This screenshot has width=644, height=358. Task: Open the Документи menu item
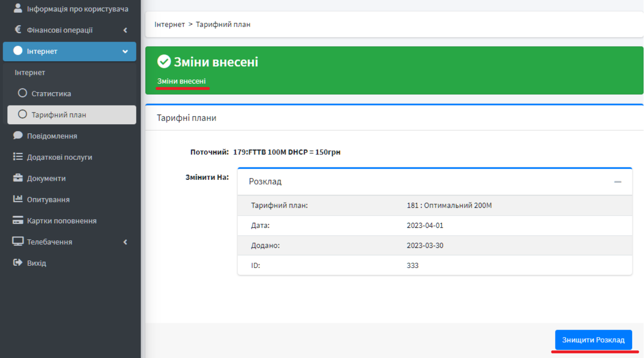[x=46, y=179]
